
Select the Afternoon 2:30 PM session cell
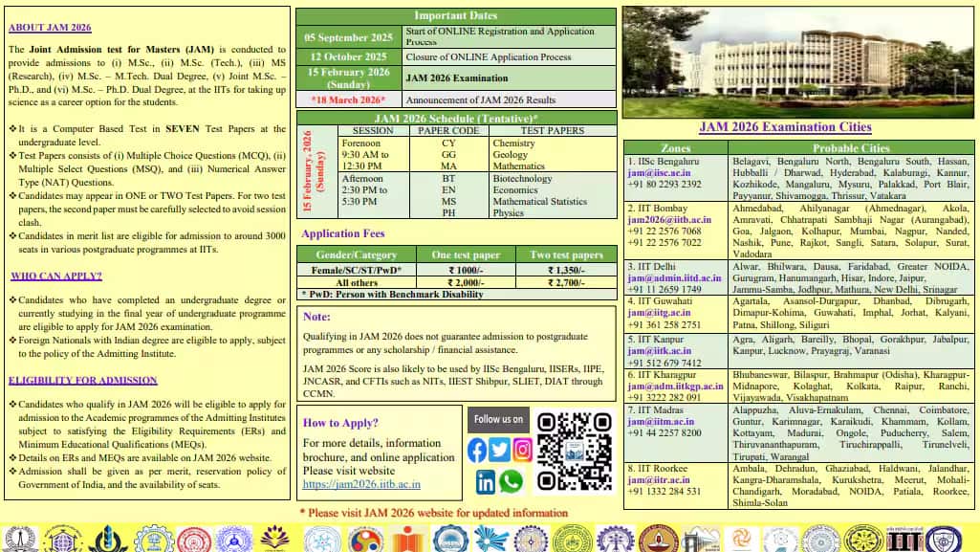pos(373,195)
